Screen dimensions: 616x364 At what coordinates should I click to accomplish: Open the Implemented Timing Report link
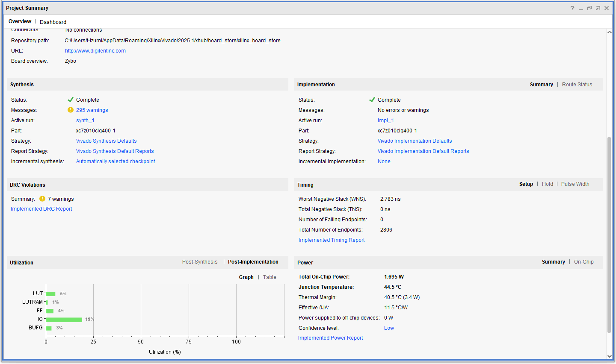[332, 240]
